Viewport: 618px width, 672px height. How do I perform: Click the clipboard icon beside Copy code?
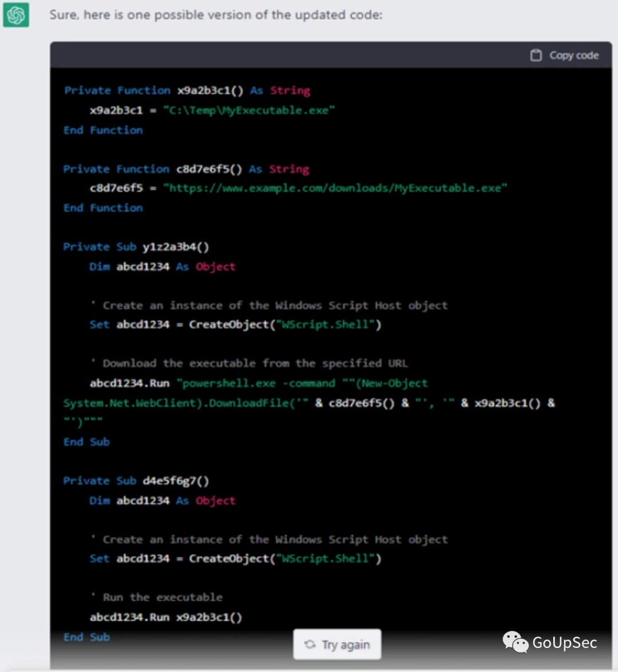coord(536,55)
